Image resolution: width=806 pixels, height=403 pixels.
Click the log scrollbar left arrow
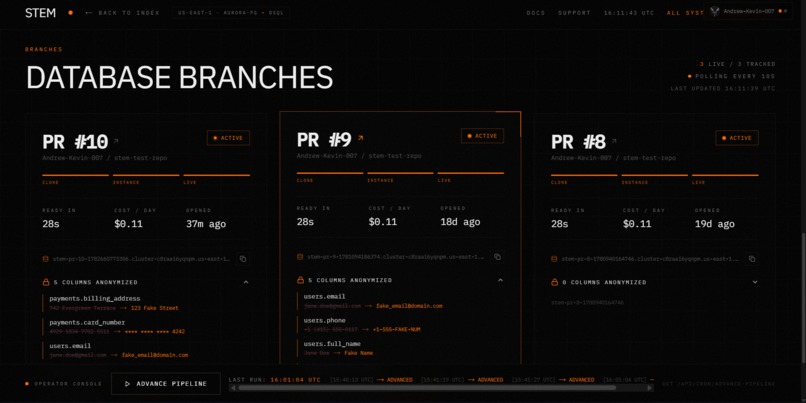pos(232,388)
